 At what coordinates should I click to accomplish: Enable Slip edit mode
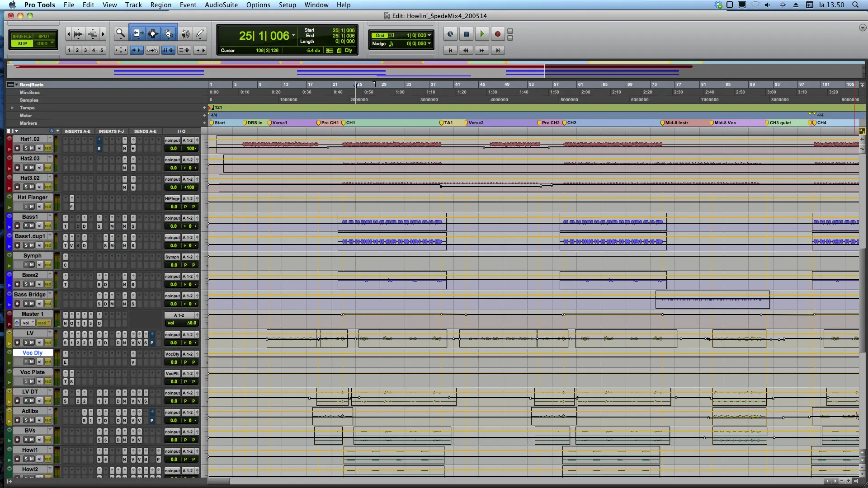point(23,43)
